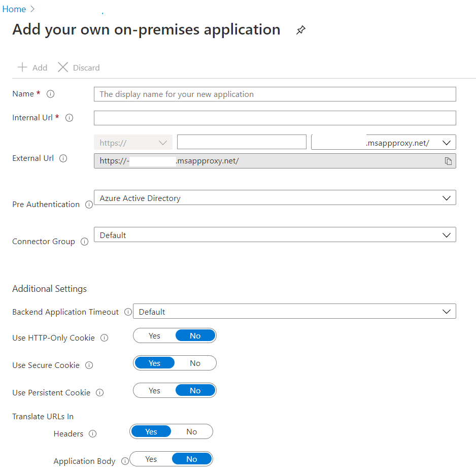
Task: Click the Application Body info icon
Action: 125,461
